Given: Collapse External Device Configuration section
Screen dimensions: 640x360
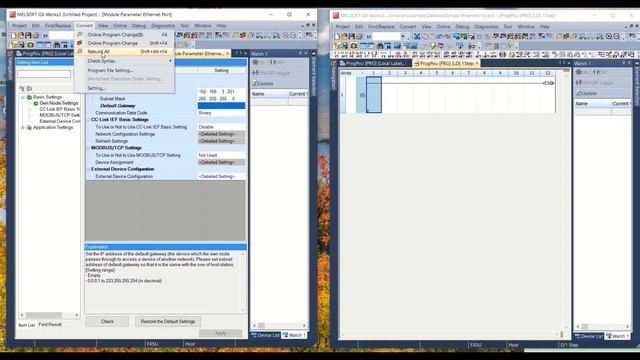Looking at the screenshot, I should point(89,169).
